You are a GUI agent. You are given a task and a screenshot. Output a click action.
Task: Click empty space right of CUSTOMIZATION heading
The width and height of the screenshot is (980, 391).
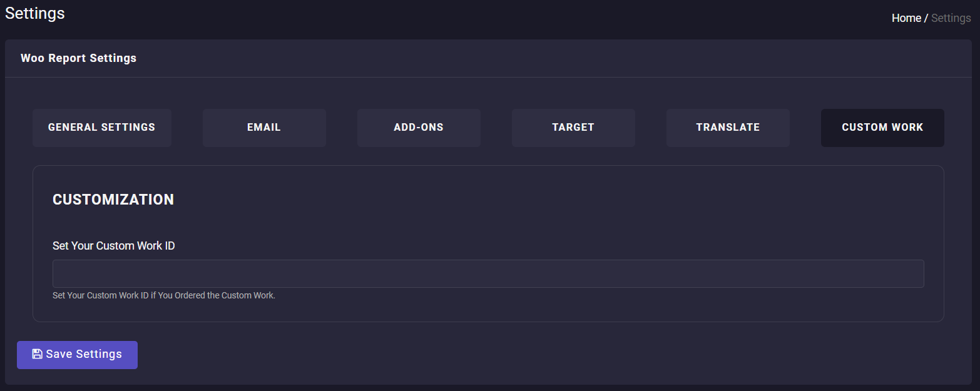(x=501, y=200)
